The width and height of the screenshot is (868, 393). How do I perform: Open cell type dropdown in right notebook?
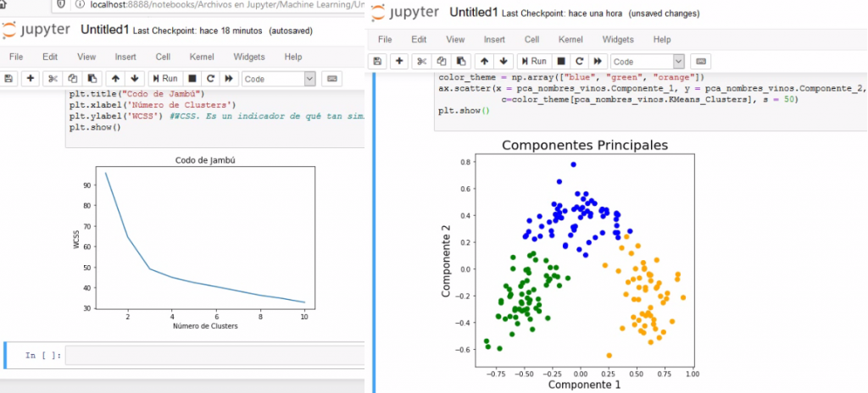pos(647,62)
